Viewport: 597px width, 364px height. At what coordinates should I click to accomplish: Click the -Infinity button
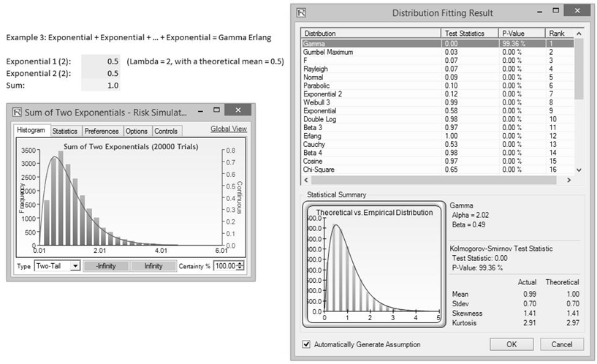click(106, 266)
